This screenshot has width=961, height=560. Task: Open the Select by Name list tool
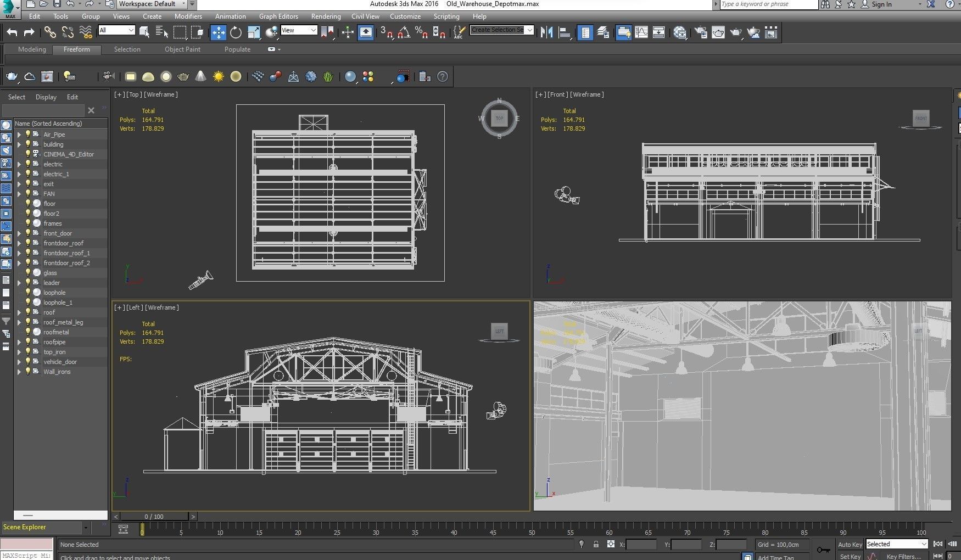tap(162, 32)
